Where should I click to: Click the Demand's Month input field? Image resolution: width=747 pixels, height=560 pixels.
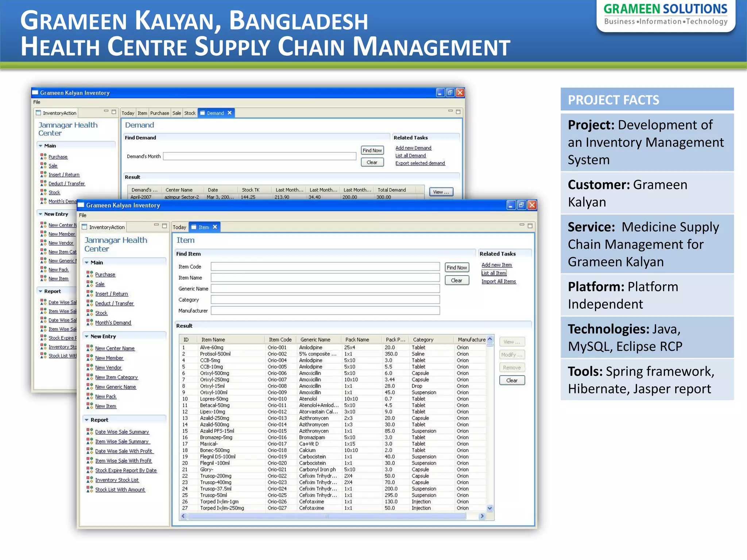pyautogui.click(x=260, y=156)
